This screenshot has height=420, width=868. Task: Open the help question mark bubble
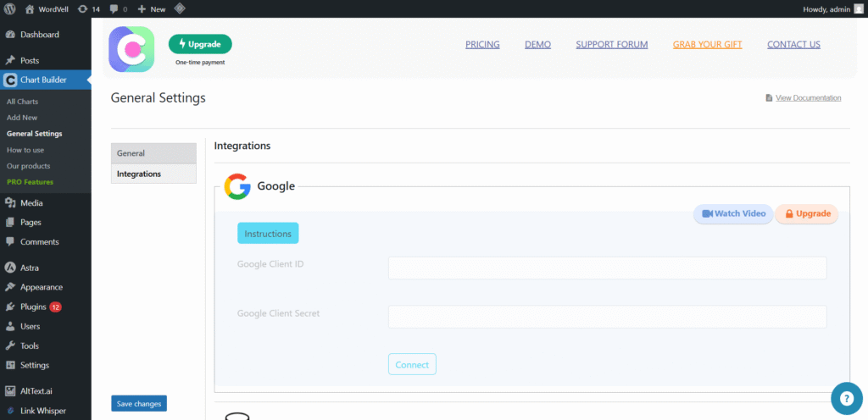click(x=847, y=399)
